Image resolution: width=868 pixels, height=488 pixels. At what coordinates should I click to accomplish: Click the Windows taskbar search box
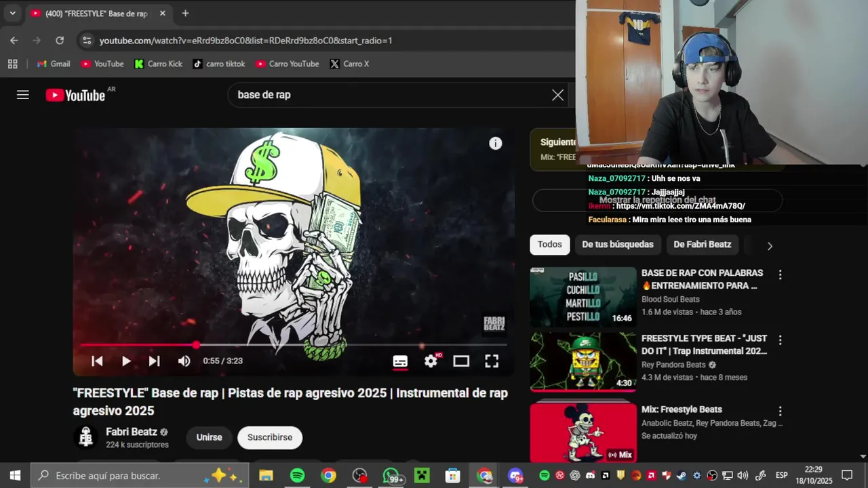tap(140, 476)
